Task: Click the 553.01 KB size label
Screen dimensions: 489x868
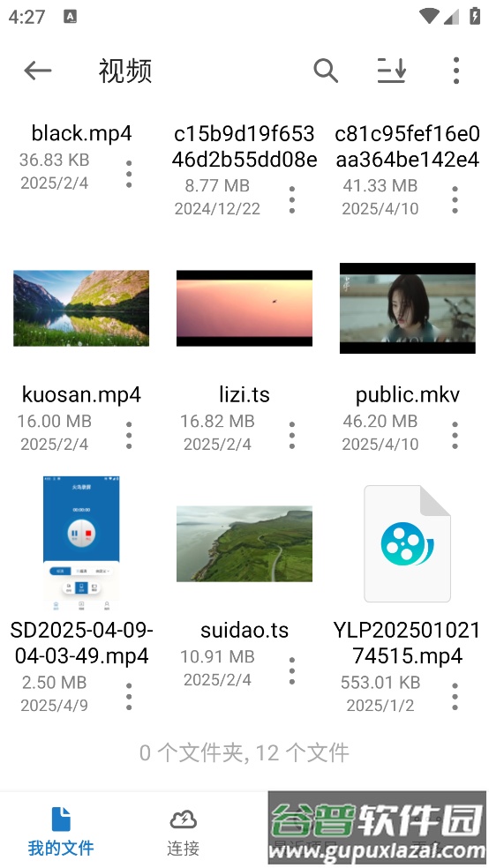Action: point(380,683)
